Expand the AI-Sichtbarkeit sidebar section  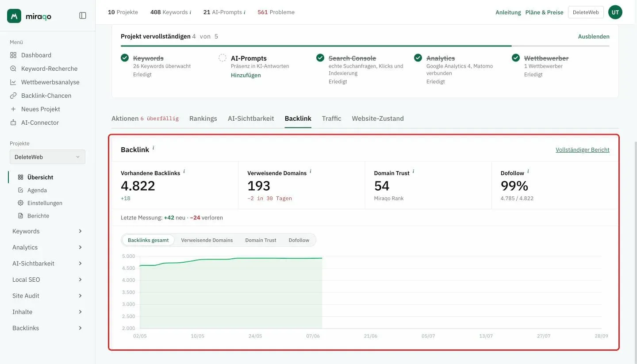pos(47,264)
